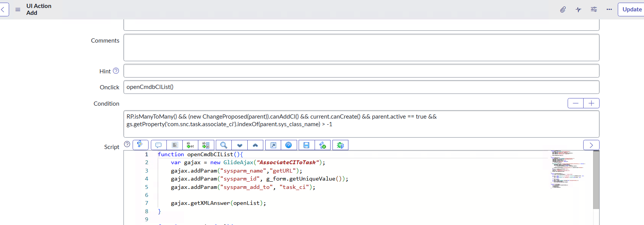Open search in the script editor
The width and height of the screenshot is (644, 225).
224,145
